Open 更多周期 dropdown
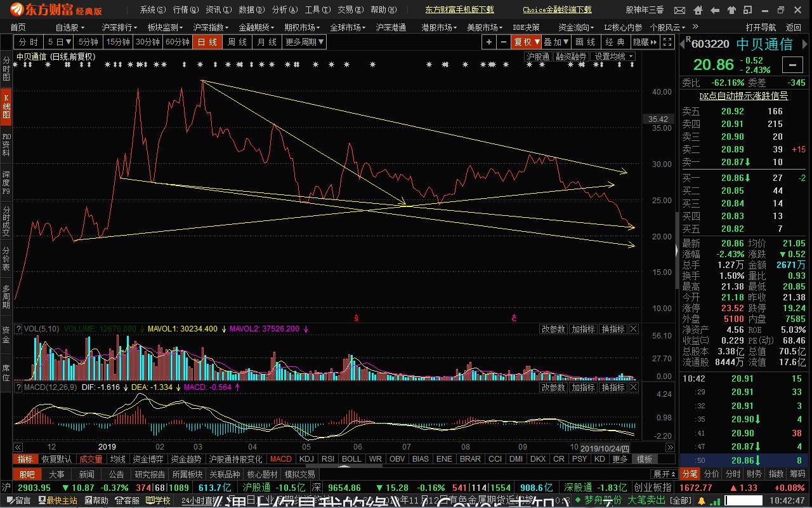This screenshot has width=812, height=508. [304, 42]
